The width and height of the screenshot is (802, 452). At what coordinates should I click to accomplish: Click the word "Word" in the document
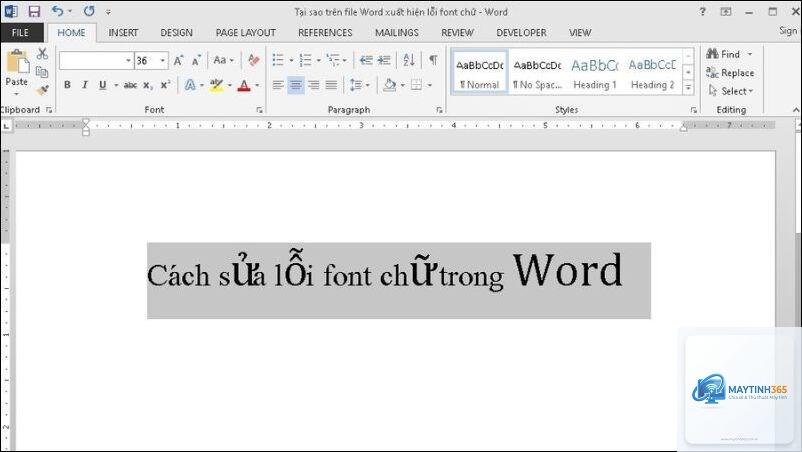568,269
